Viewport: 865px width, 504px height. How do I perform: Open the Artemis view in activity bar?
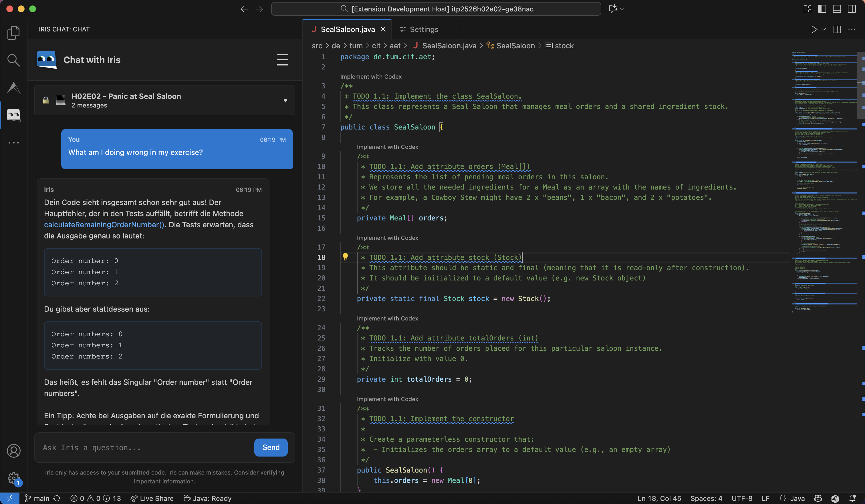coord(13,87)
